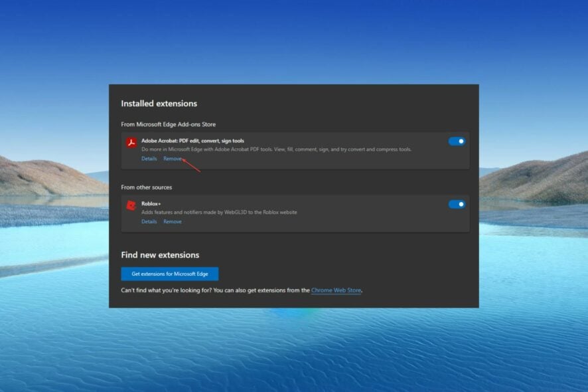588x392 pixels.
Task: Open Details for the Adobe Acrobat extension
Action: point(148,159)
